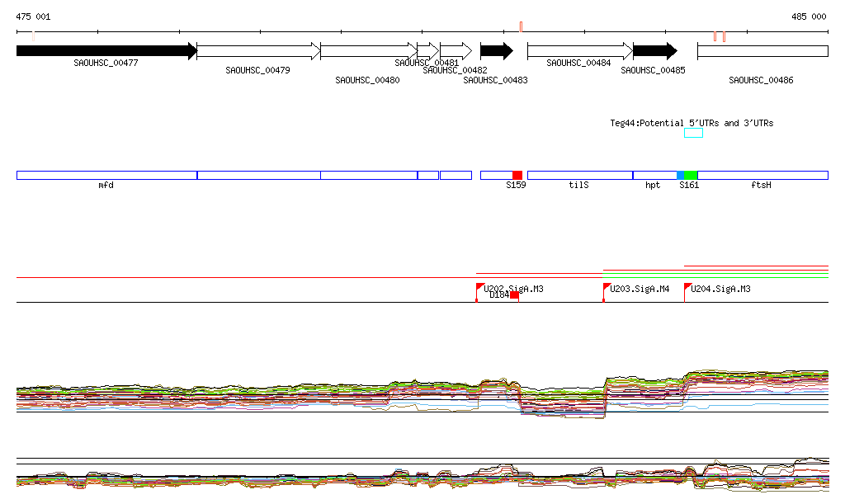Select the SAOUHSC_00486 gene box
The height and width of the screenshot is (504, 845).
tap(762, 51)
